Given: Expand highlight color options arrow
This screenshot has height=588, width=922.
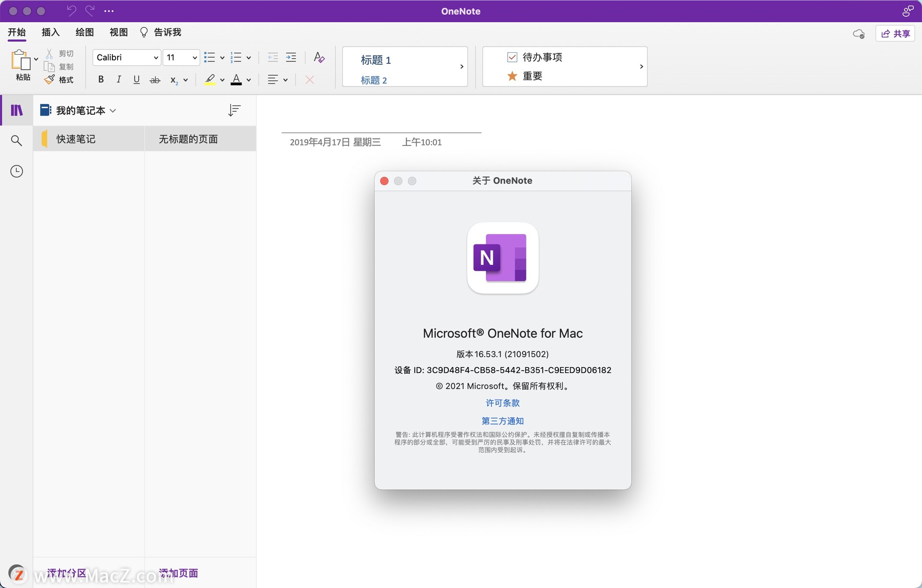Looking at the screenshot, I should [x=222, y=80].
